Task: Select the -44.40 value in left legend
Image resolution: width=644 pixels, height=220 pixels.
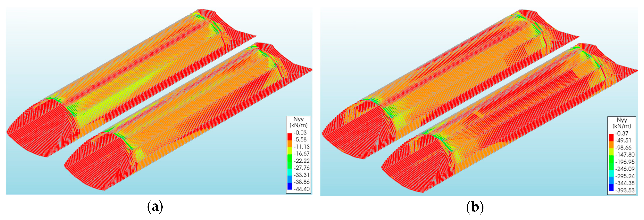Action: (302, 189)
